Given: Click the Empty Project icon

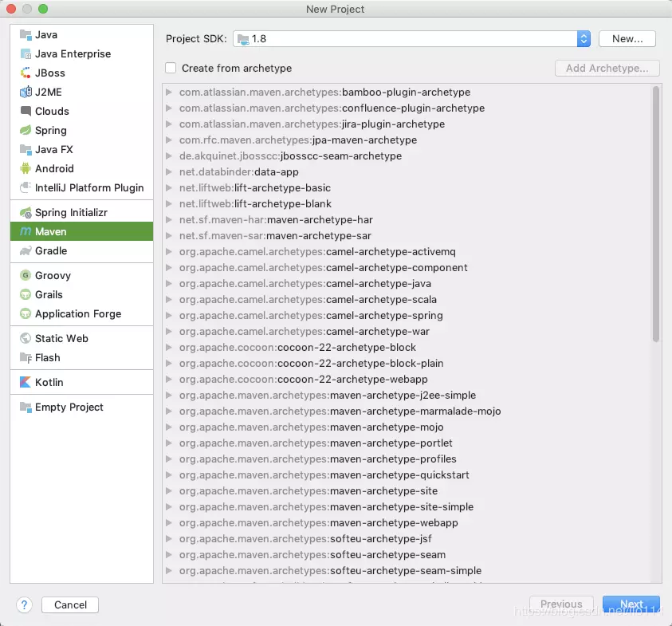Looking at the screenshot, I should point(26,407).
